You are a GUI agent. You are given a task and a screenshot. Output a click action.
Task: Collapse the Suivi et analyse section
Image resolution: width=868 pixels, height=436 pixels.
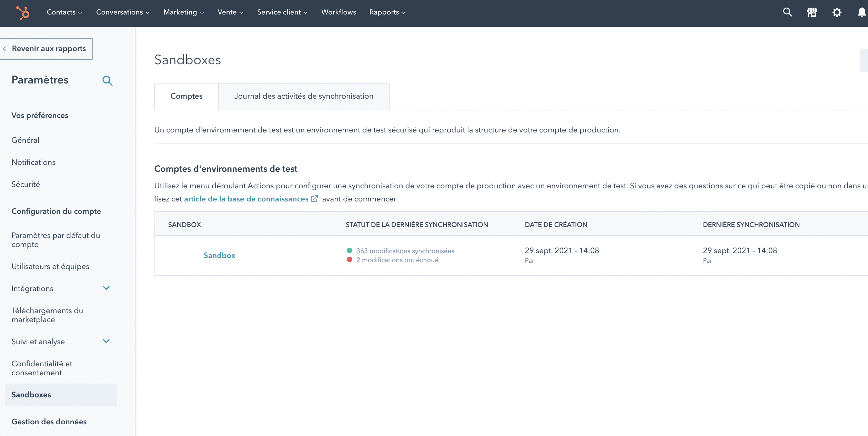tap(106, 341)
